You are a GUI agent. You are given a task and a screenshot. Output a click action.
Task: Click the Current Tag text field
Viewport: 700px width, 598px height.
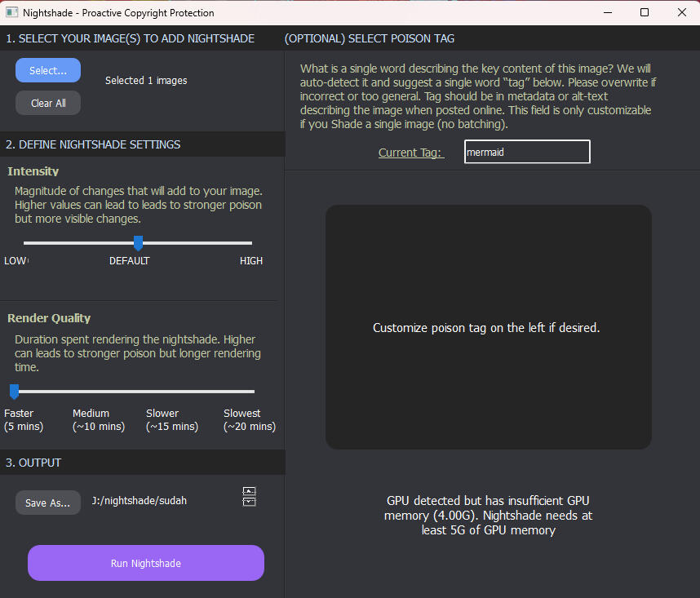point(526,152)
